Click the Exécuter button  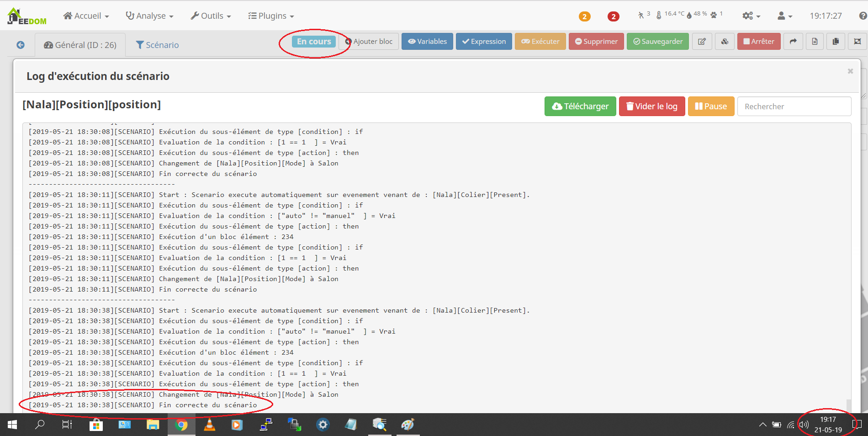point(540,42)
